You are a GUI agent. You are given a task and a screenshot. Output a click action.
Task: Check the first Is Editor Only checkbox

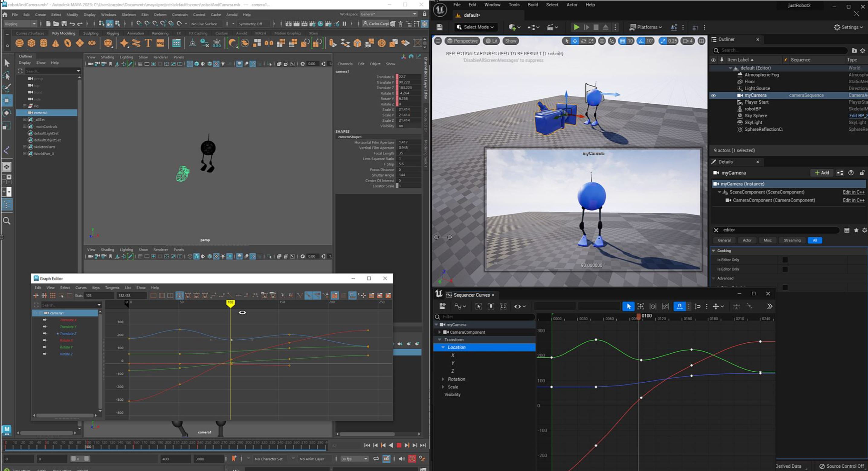[785, 260]
